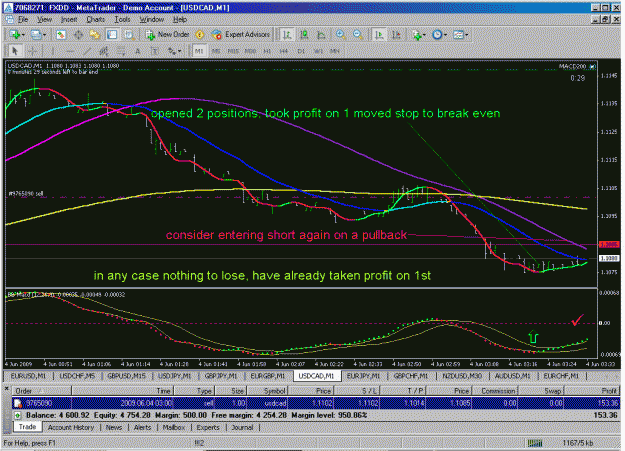Toggle Chart Shift icon
This screenshot has height=451, width=625.
pos(396,35)
